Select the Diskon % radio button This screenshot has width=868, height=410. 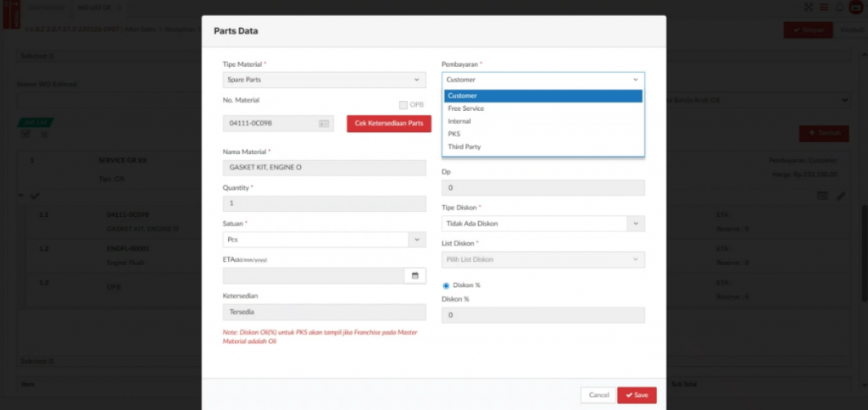point(447,285)
